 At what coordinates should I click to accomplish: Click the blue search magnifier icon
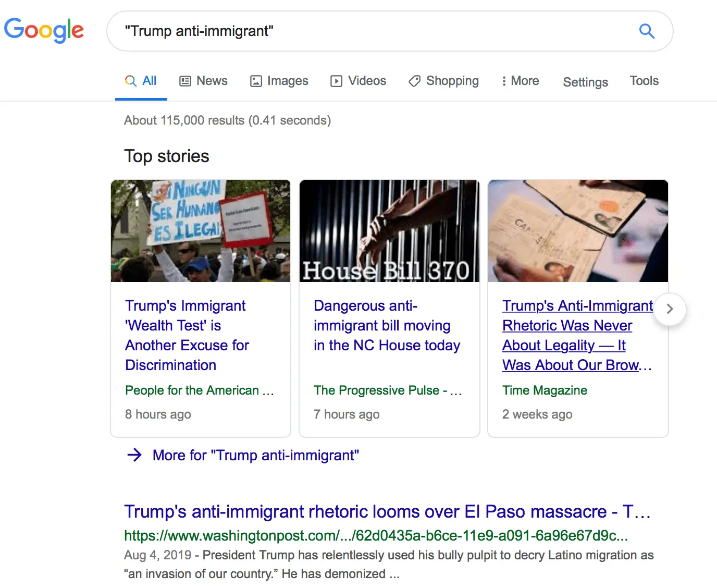click(647, 31)
